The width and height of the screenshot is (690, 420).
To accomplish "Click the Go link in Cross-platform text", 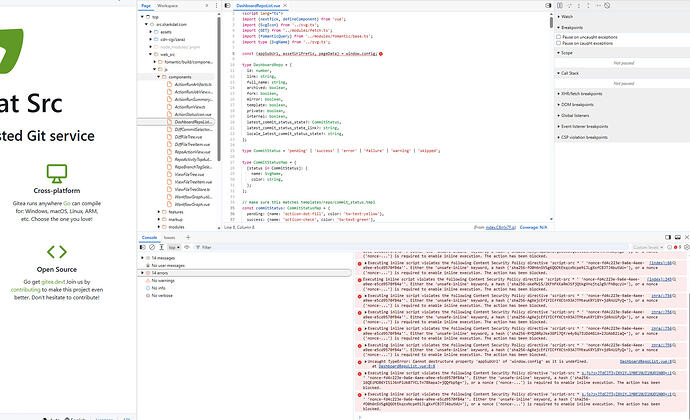I will point(66,203).
